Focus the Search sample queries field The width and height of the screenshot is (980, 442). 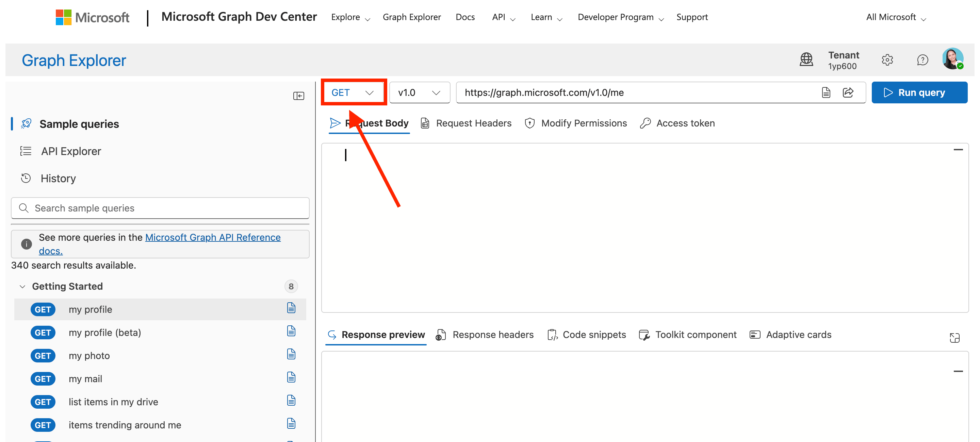pyautogui.click(x=160, y=208)
